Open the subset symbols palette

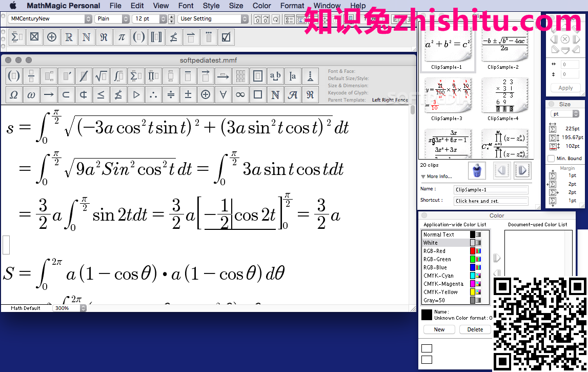[x=66, y=94]
